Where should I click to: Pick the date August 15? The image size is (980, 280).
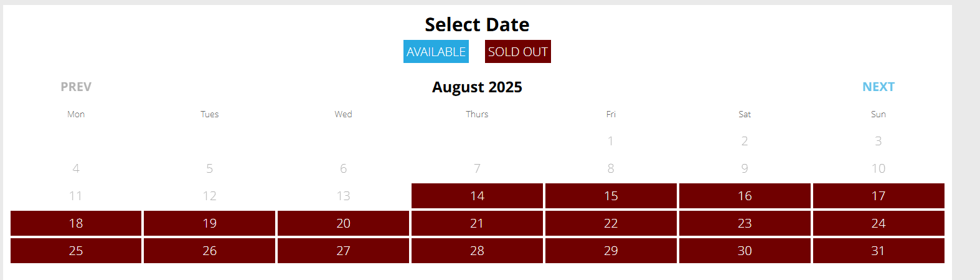pos(611,196)
